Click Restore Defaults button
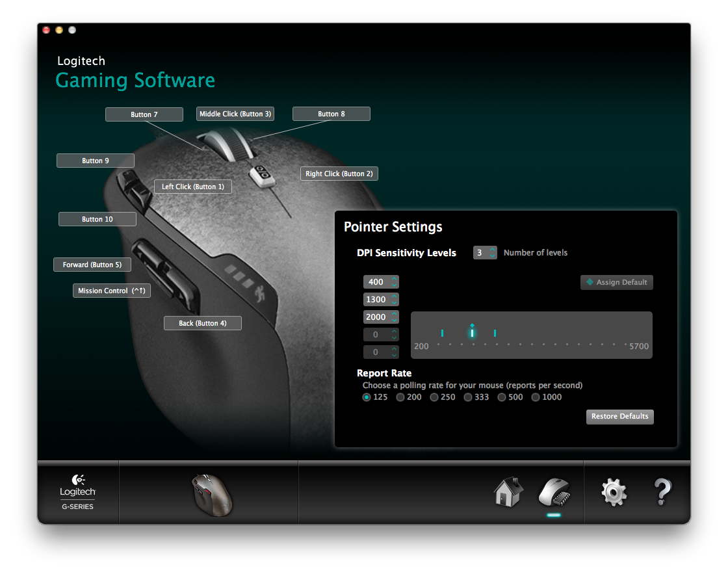 (620, 417)
